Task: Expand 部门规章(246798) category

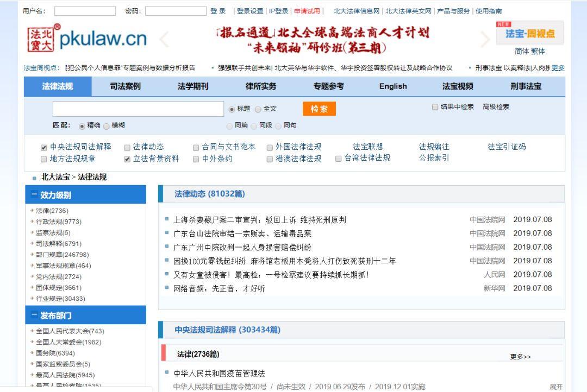Action: coord(62,255)
